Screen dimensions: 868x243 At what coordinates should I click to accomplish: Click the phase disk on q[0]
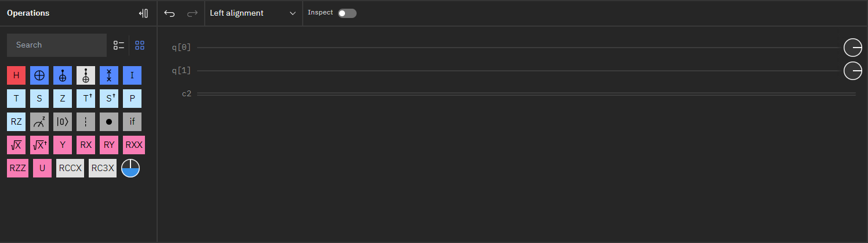pyautogui.click(x=853, y=48)
